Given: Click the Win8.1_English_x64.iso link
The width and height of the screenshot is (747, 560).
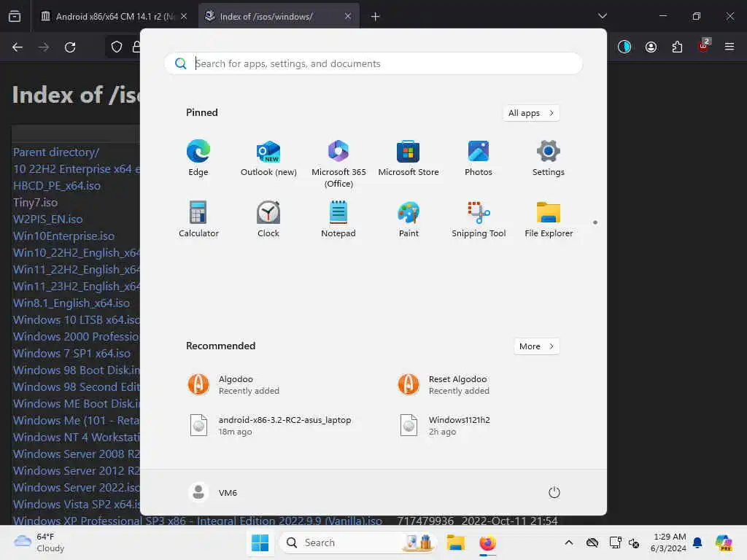Looking at the screenshot, I should click(x=71, y=303).
